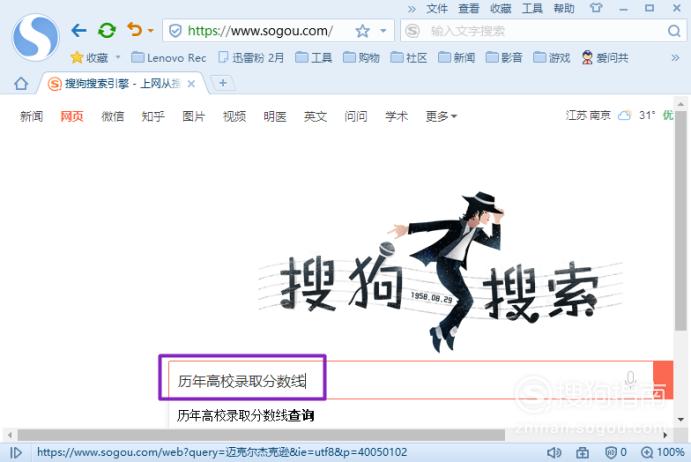
Task: Click the vertical scrollbar down arrow
Action: pyautogui.click(x=681, y=419)
